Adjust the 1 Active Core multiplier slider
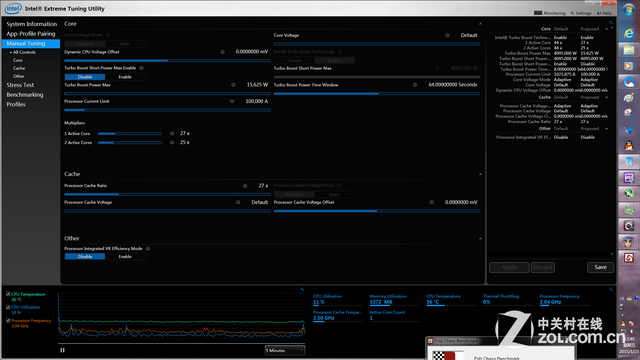The width and height of the screenshot is (640, 360). tap(130, 133)
